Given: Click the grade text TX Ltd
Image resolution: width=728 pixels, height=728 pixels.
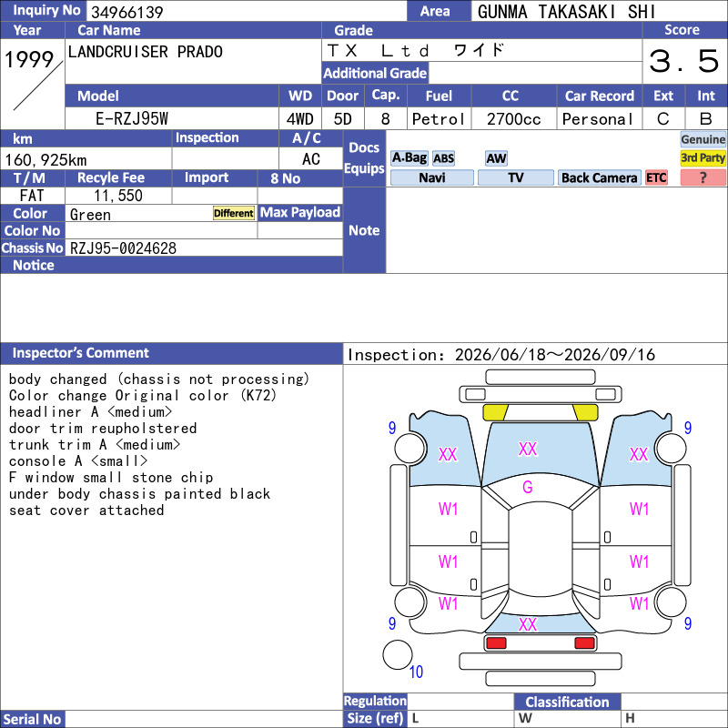Looking at the screenshot, I should click(x=378, y=51).
